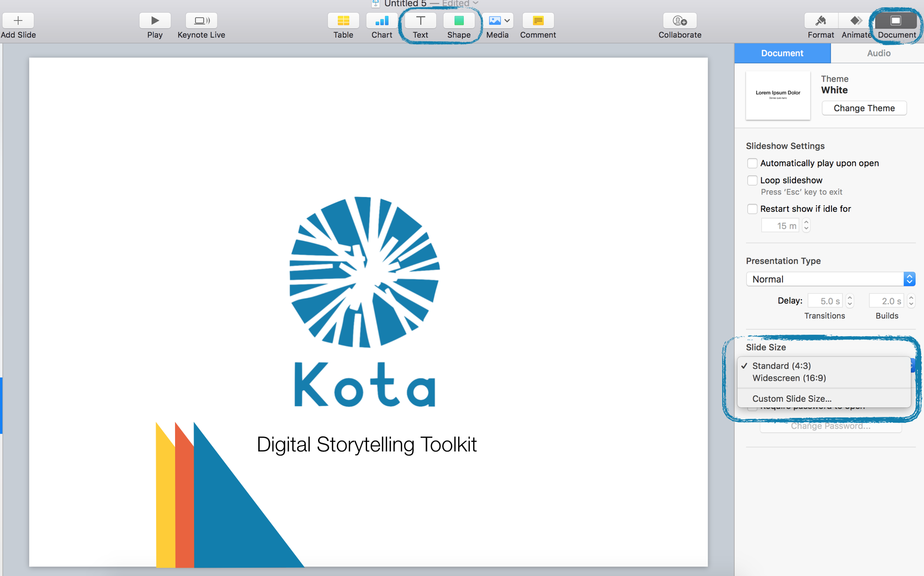Start the slideshow with the Play button
This screenshot has width=924, height=576.
[x=155, y=21]
